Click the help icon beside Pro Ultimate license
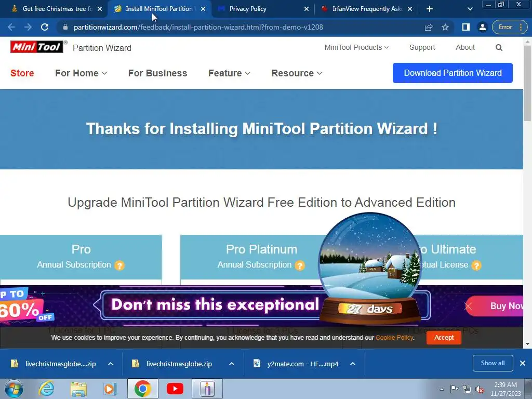Image resolution: width=532 pixels, height=399 pixels. [476, 265]
